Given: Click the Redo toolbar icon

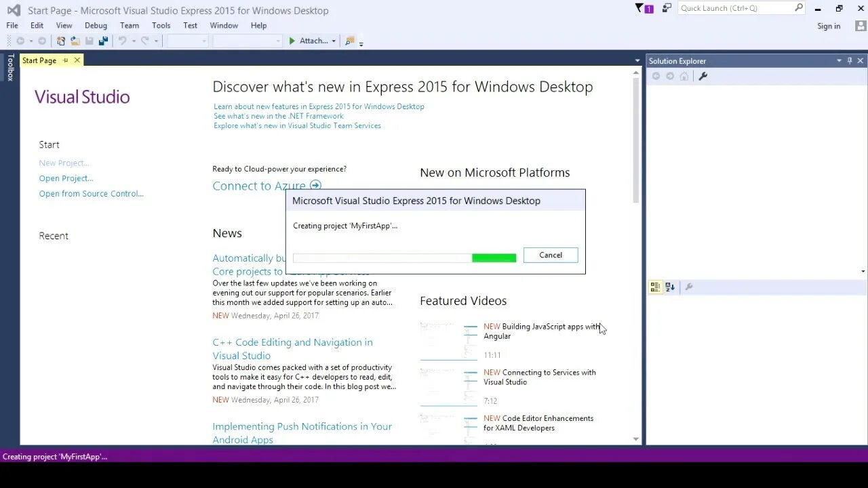Looking at the screenshot, I should tap(144, 41).
